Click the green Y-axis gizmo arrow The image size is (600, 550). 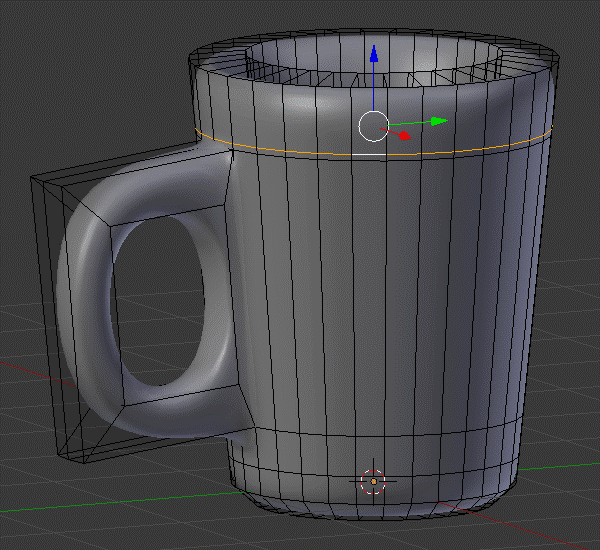click(439, 121)
